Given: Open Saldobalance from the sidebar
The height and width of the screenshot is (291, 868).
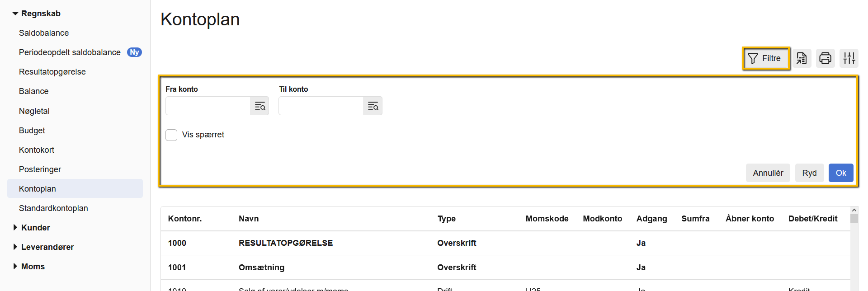Looking at the screenshot, I should (x=44, y=33).
